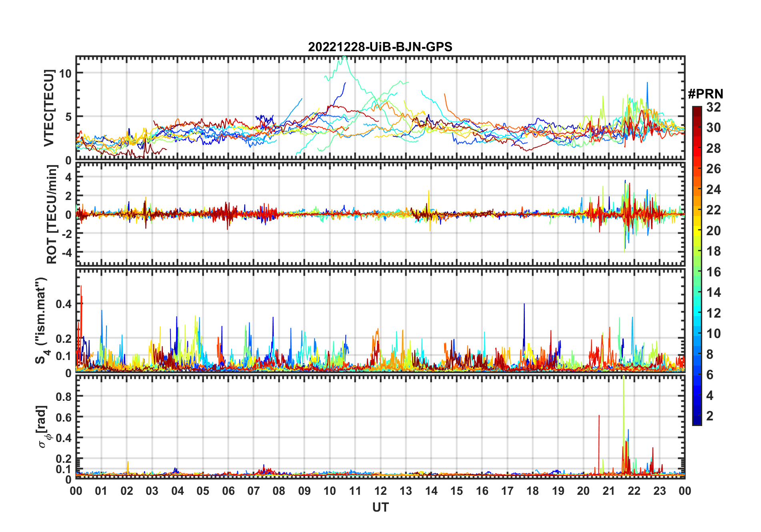This screenshot has height=532, width=761.
Task: Click the PRN colorbar strip
Action: coord(697,266)
